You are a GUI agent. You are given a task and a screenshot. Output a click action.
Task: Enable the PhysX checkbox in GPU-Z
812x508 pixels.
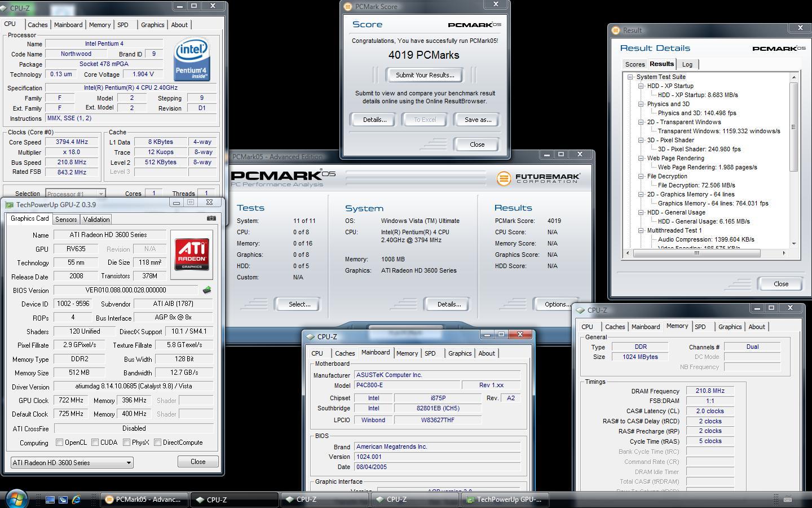coord(126,443)
